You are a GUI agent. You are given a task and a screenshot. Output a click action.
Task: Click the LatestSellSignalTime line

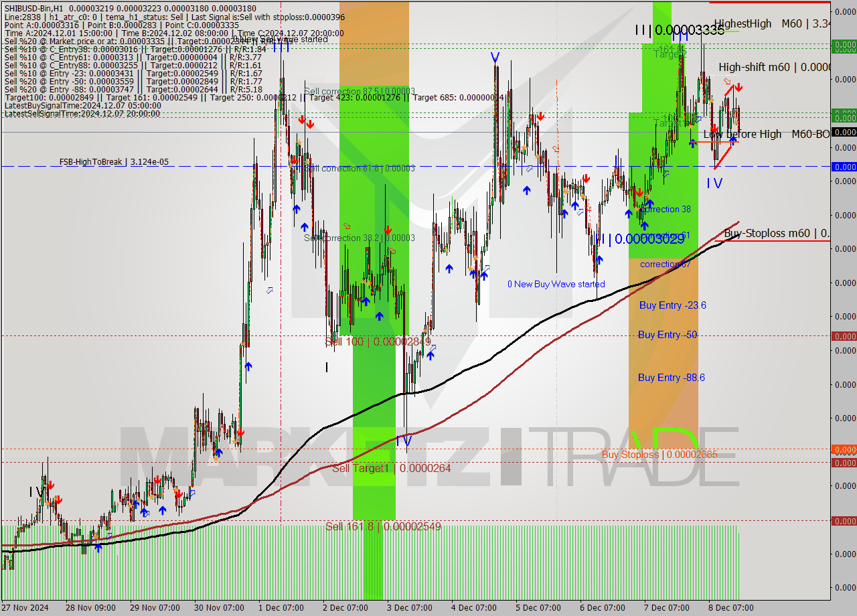click(82, 113)
